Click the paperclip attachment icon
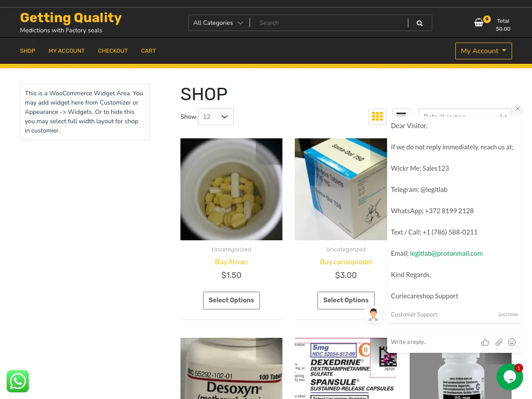This screenshot has height=399, width=532. (x=499, y=342)
